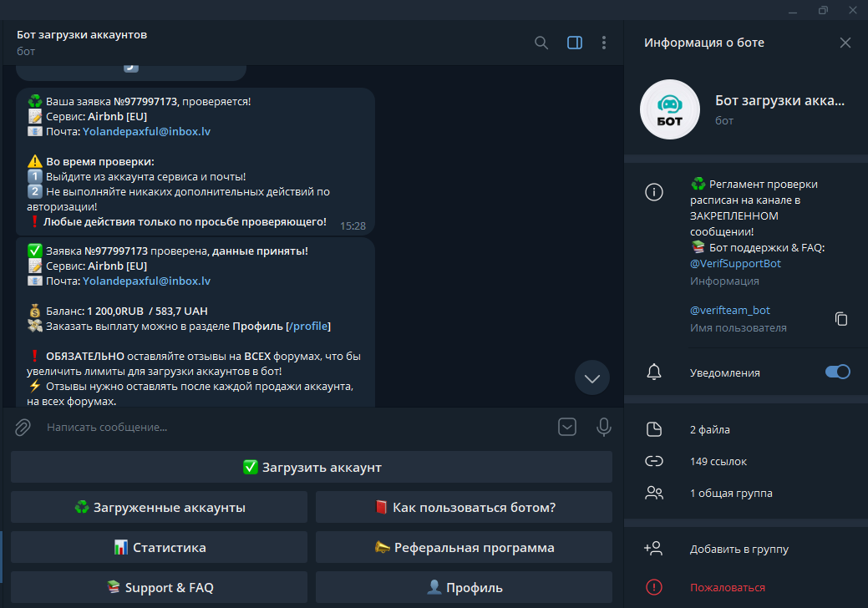The height and width of the screenshot is (608, 868).
Task: Copy the @verifteam_bot username
Action: coord(841,319)
